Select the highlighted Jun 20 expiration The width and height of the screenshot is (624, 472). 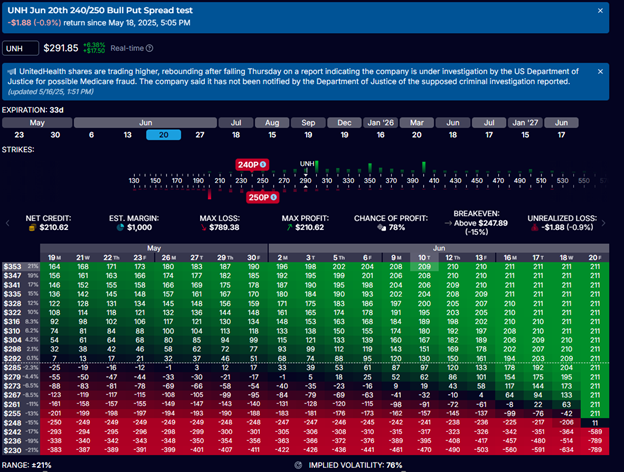pos(164,135)
